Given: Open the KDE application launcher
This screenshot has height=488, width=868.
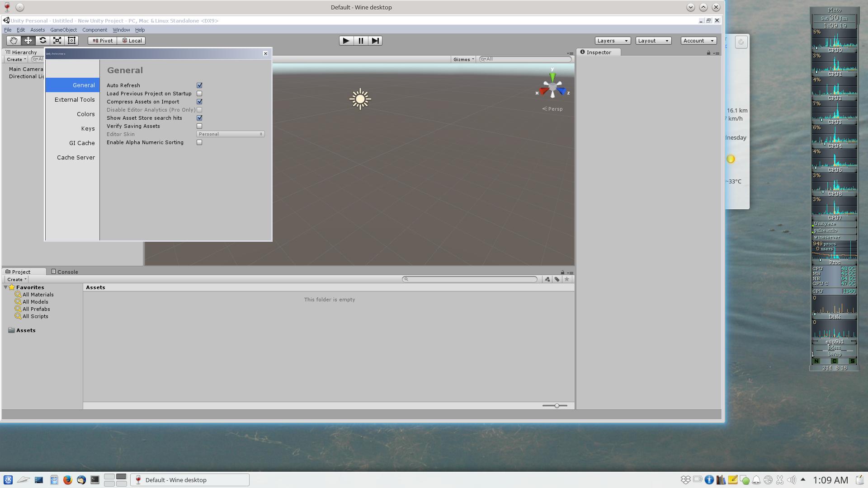Looking at the screenshot, I should 8,480.
